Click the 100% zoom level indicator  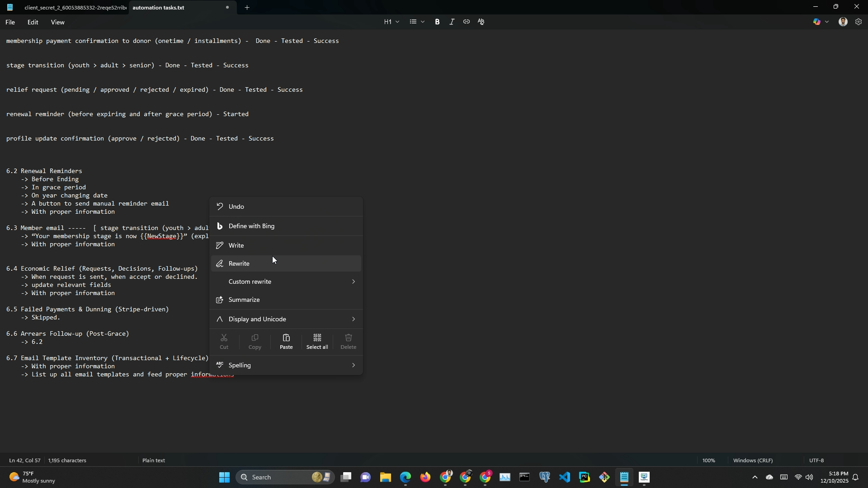708,460
